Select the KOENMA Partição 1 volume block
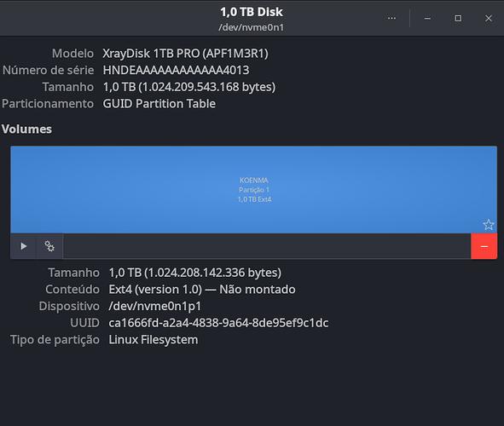Viewport: 504px width, 426px height. click(x=253, y=190)
